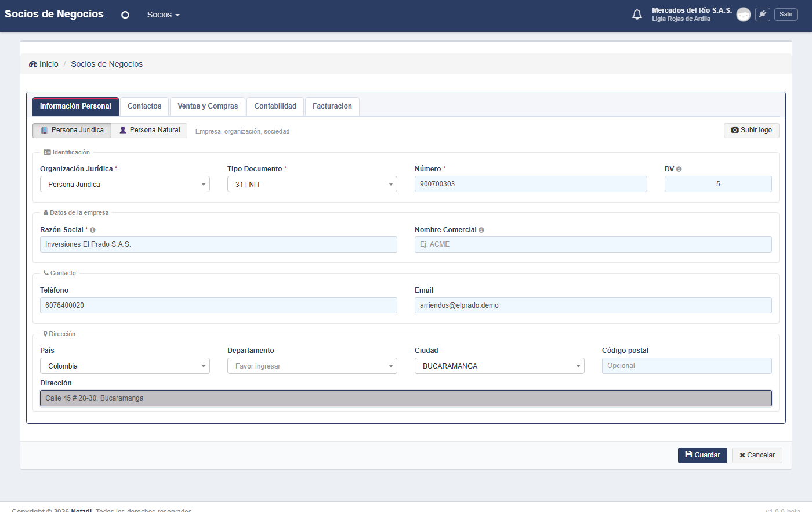The height and width of the screenshot is (512, 812).
Task: Click the Mercados del Río S.A.S. company name
Action: click(x=692, y=10)
